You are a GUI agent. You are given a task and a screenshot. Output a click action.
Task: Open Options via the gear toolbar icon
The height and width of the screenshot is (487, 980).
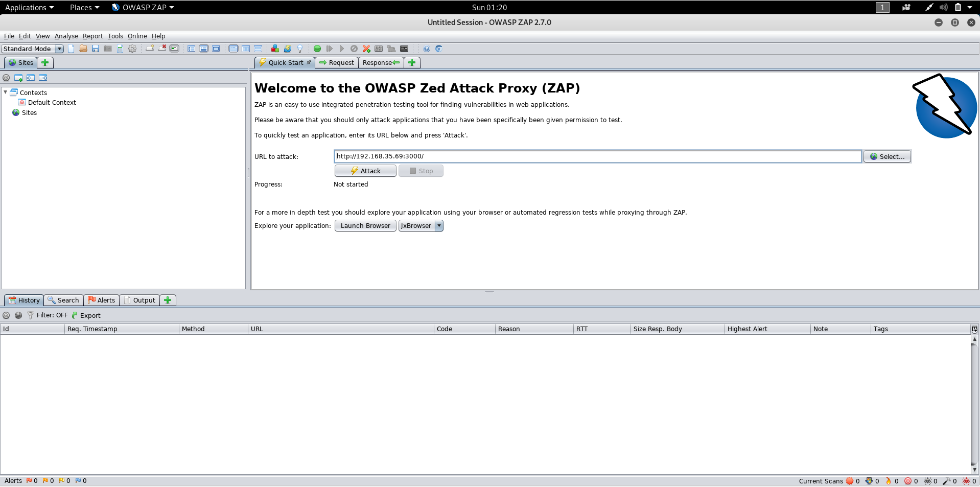132,49
